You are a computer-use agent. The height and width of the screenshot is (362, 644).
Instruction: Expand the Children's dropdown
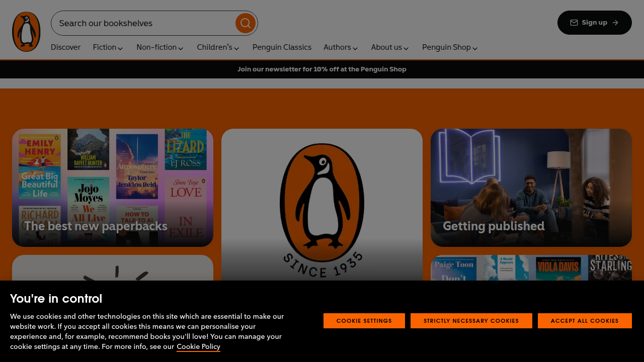(218, 47)
